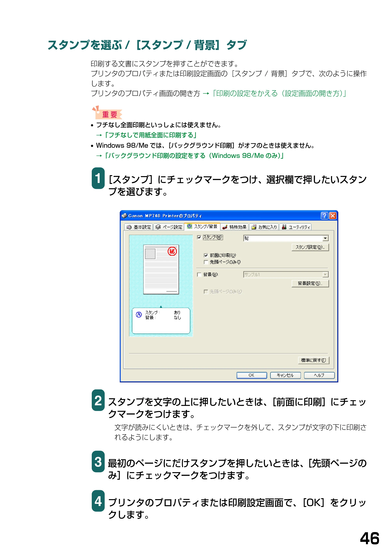
Task: Open the ユーティリティ tab
Action: click(x=295, y=227)
